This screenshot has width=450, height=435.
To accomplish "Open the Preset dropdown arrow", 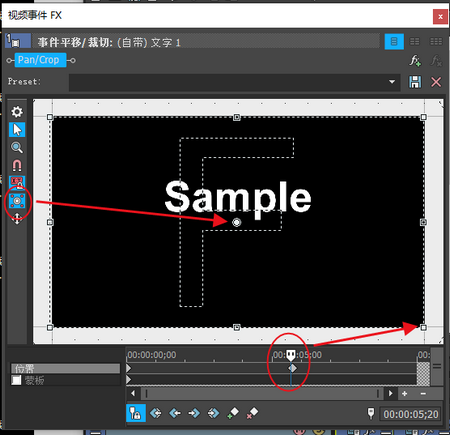I will click(392, 82).
